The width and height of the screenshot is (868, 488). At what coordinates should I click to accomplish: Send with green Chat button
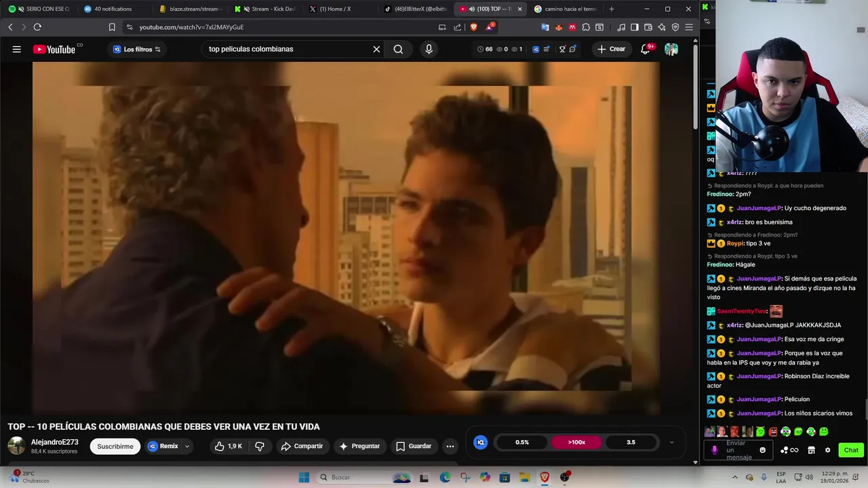pos(851,450)
